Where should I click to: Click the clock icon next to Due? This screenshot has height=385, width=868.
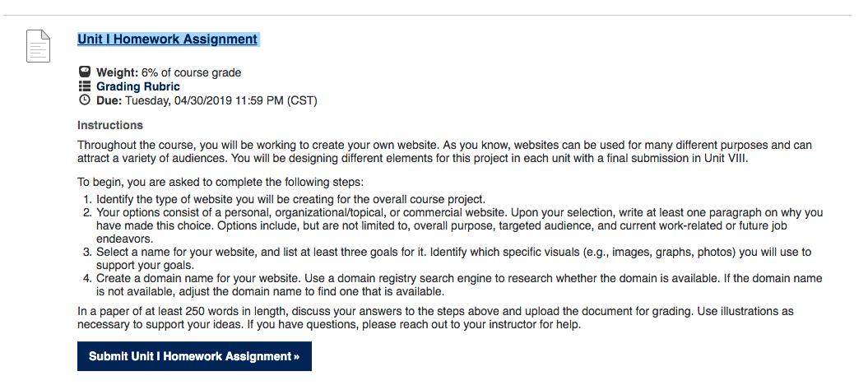(x=84, y=100)
